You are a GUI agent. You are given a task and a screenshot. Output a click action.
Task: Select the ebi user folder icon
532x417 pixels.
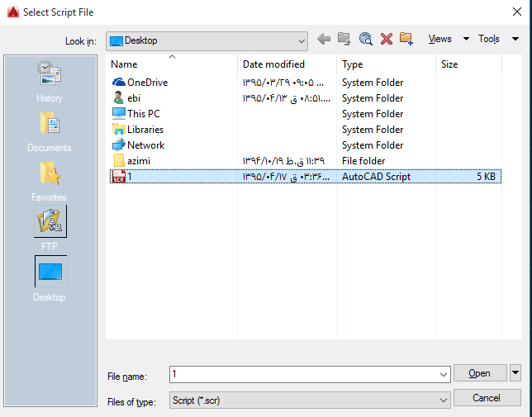pyautogui.click(x=118, y=98)
